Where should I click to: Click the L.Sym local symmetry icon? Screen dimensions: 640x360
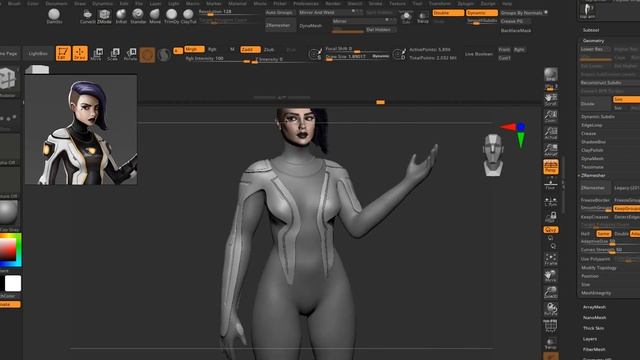(551, 202)
